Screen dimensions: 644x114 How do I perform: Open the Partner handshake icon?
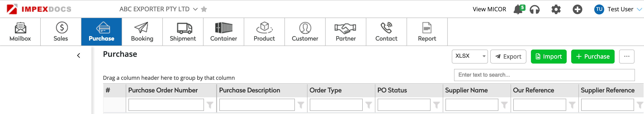[x=345, y=28]
